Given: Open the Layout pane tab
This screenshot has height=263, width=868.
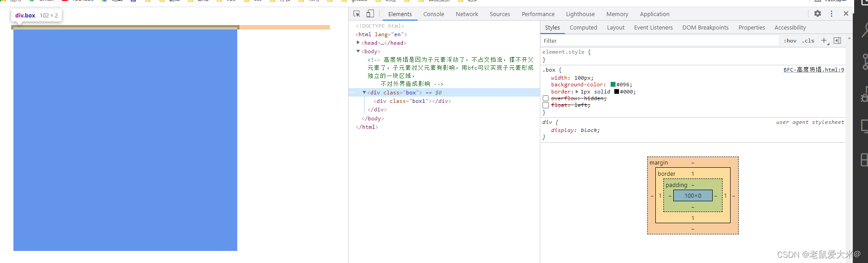Looking at the screenshot, I should [x=616, y=27].
